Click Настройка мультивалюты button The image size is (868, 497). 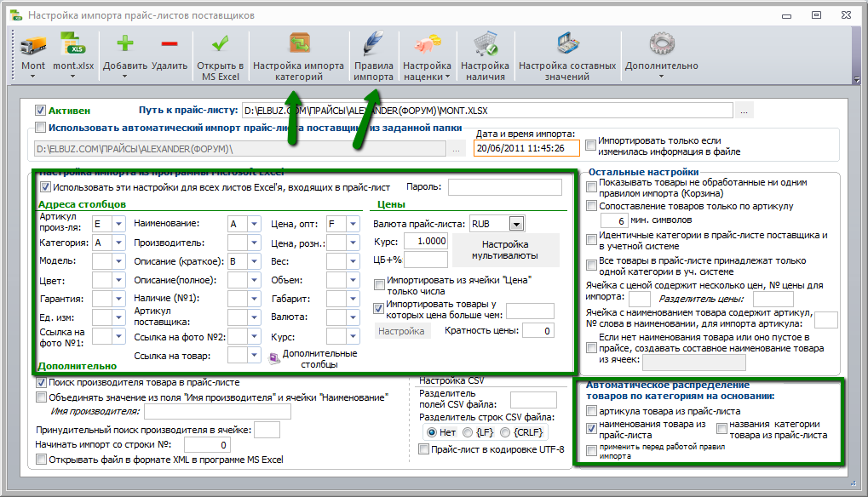(x=505, y=250)
